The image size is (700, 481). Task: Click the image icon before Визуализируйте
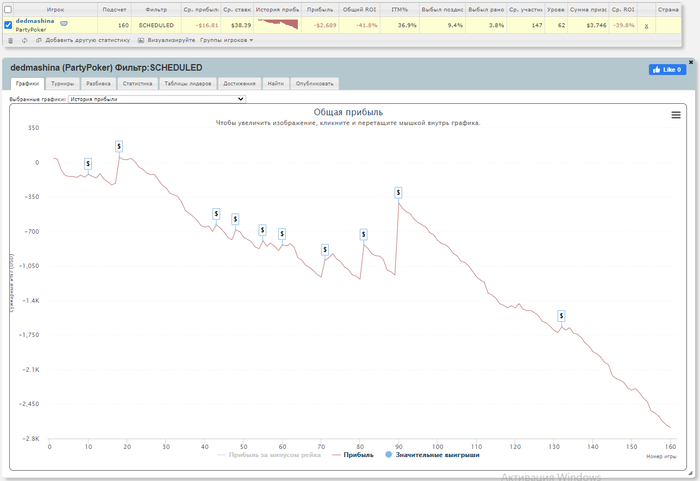(x=141, y=41)
